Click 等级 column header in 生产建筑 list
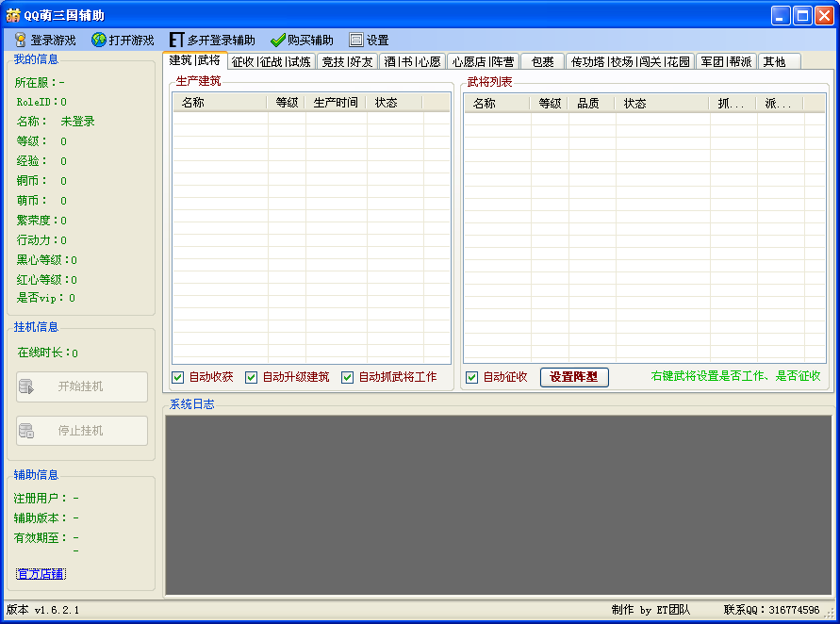Viewport: 840px width, 624px height. (286, 103)
